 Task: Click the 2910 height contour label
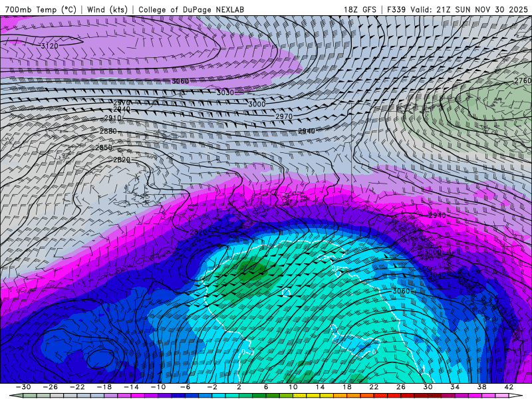click(112, 118)
